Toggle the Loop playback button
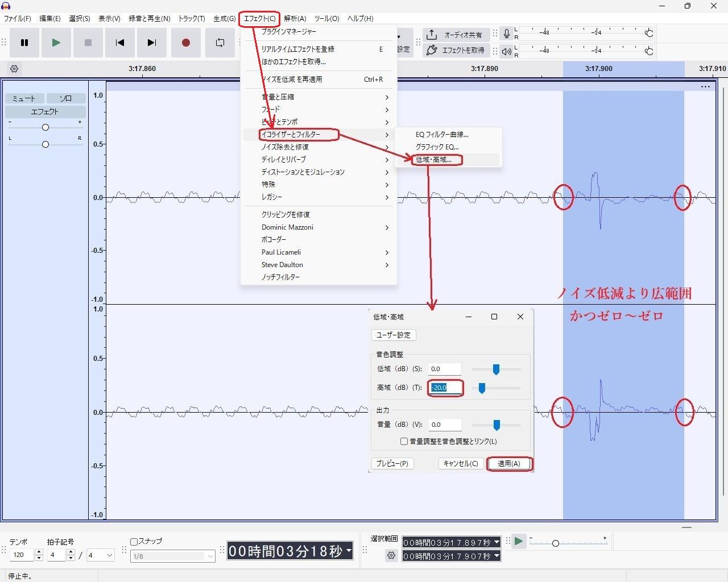Viewport: 728px width, 582px height. 220,43
